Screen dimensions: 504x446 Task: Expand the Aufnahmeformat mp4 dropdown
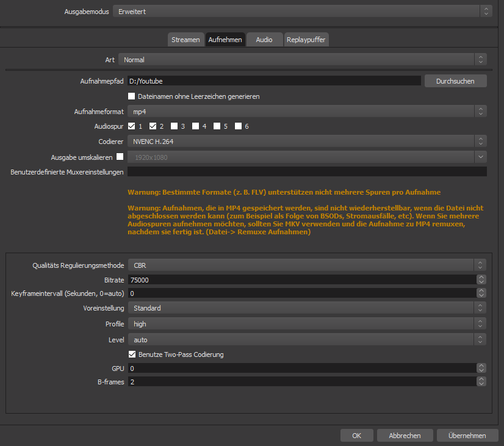pyautogui.click(x=307, y=112)
